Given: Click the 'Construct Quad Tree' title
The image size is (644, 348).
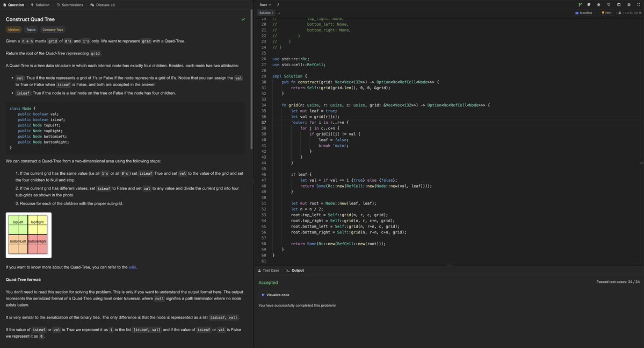Looking at the screenshot, I should 30,19.
